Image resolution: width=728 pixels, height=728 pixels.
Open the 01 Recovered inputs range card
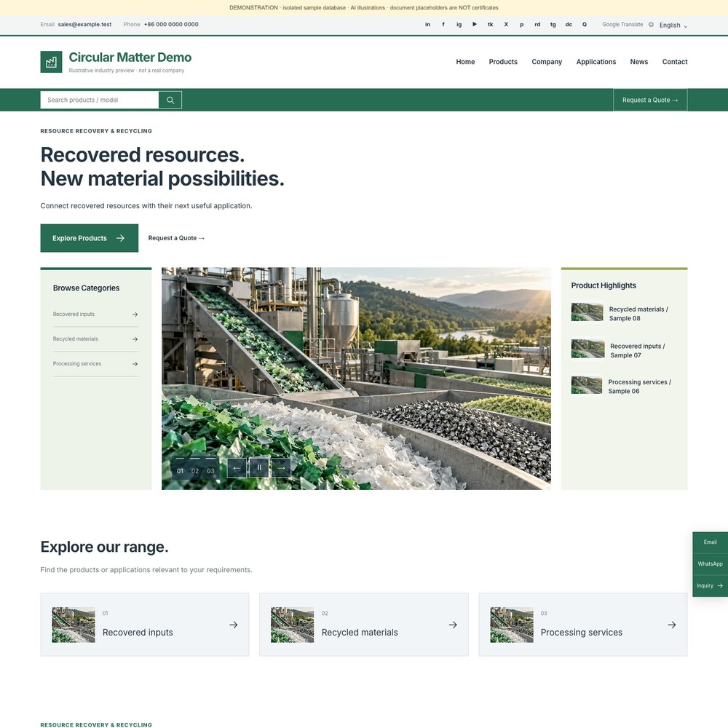click(145, 625)
